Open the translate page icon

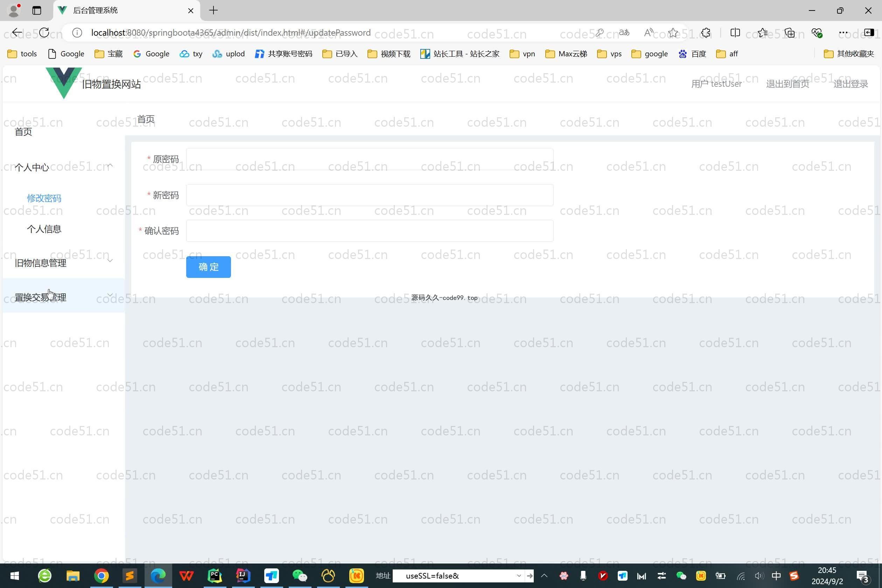point(624,33)
